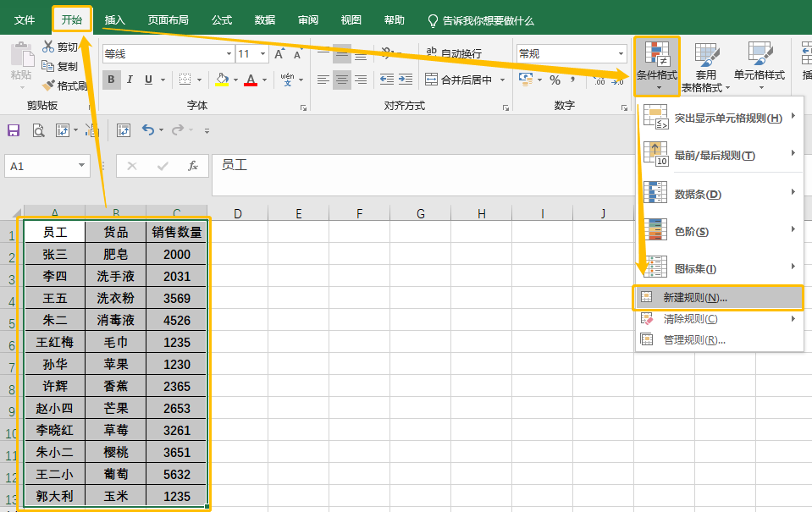This screenshot has height=512, width=812.
Task: Select the cell containing 5632
Action: tap(177, 474)
